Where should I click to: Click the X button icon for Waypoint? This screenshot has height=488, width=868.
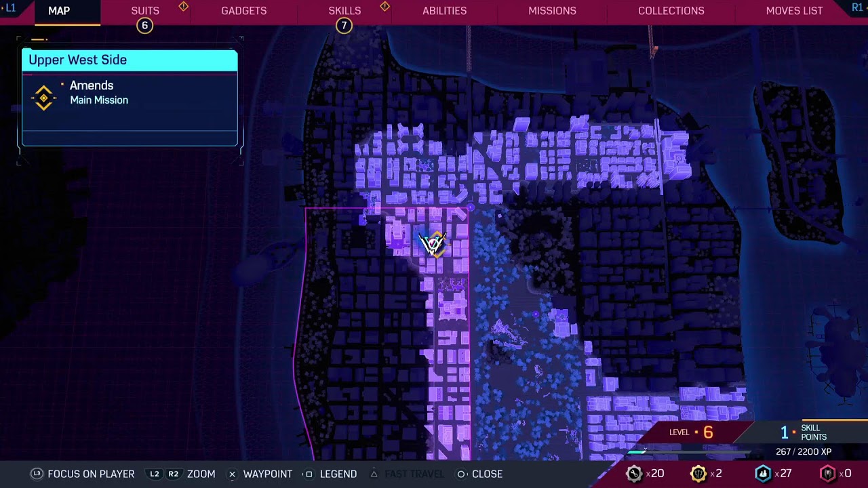(x=232, y=474)
